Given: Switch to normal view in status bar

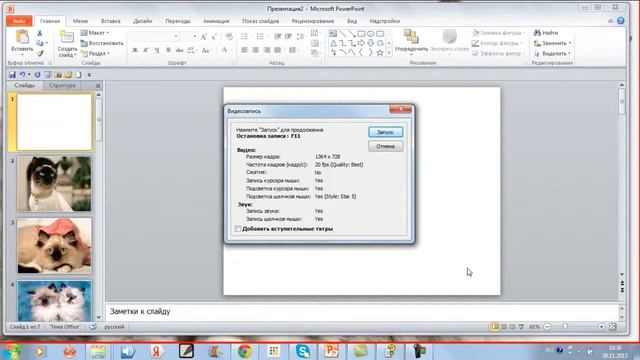Looking at the screenshot, I should [495, 327].
